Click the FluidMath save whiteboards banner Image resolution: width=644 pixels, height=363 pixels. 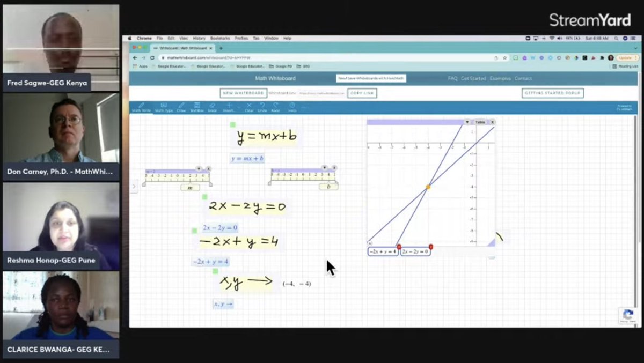[x=371, y=78]
